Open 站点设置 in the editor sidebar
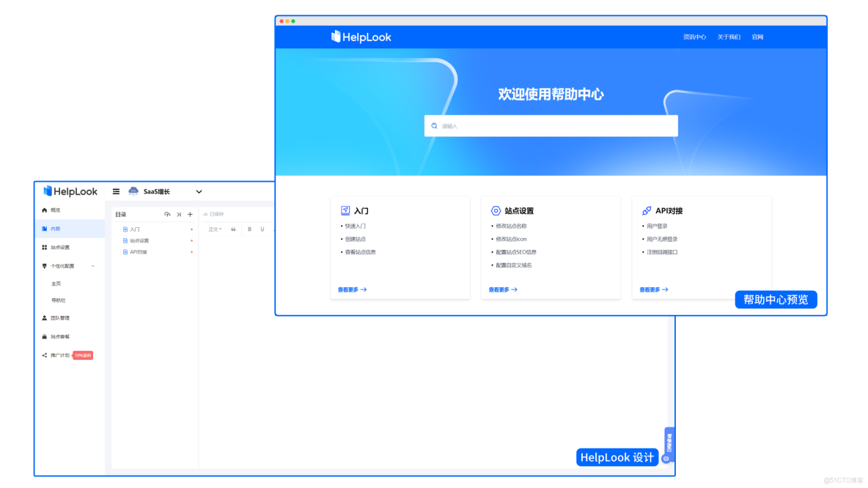Screen dimensions: 868x488 point(60,248)
